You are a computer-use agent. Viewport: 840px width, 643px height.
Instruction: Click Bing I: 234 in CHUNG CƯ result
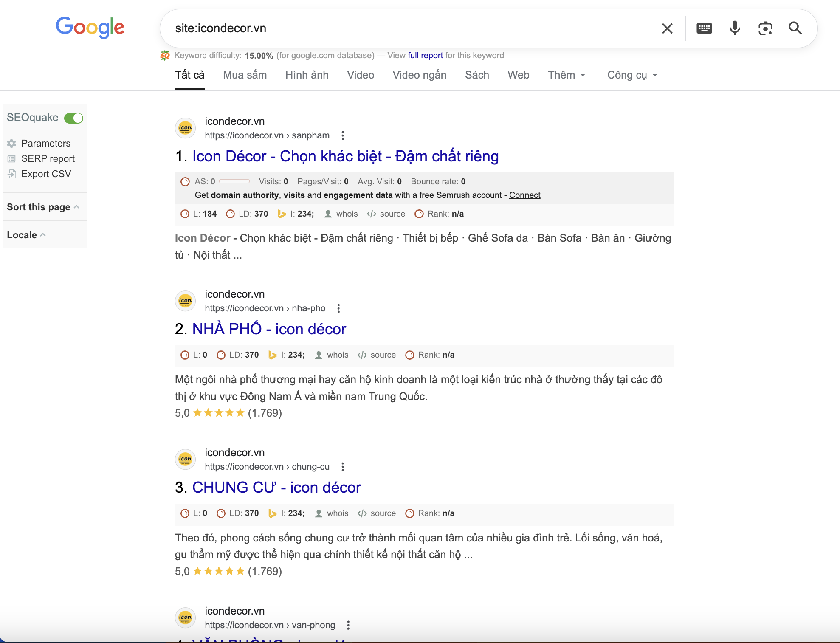[286, 513]
